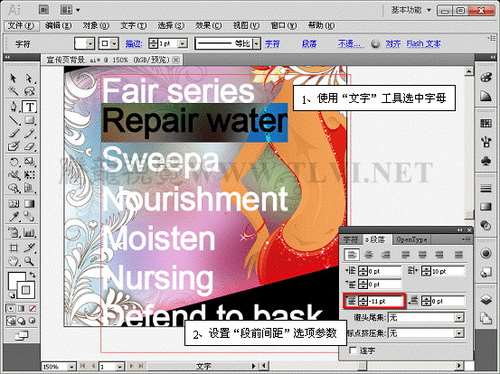Click the Eyedropper tool
The image size is (500, 374).
[13, 217]
